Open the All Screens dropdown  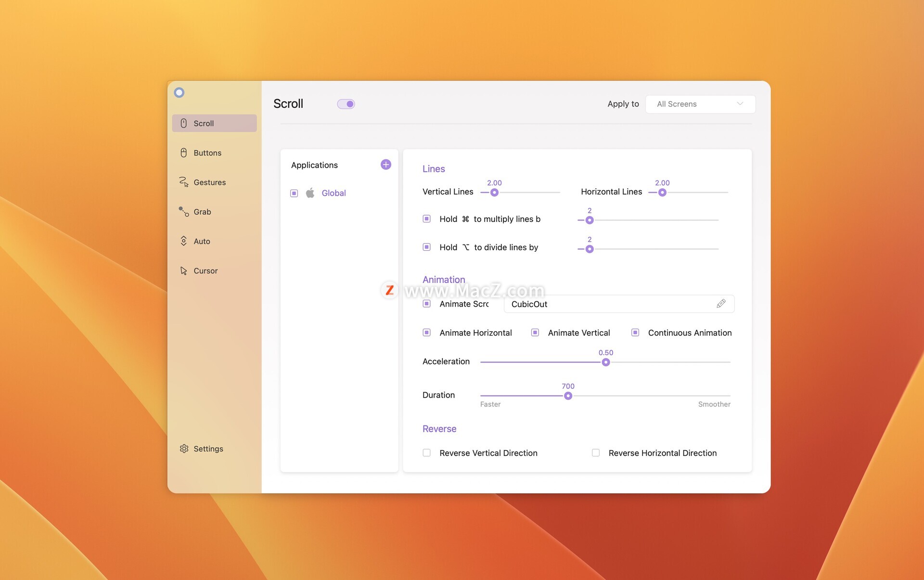pyautogui.click(x=700, y=104)
